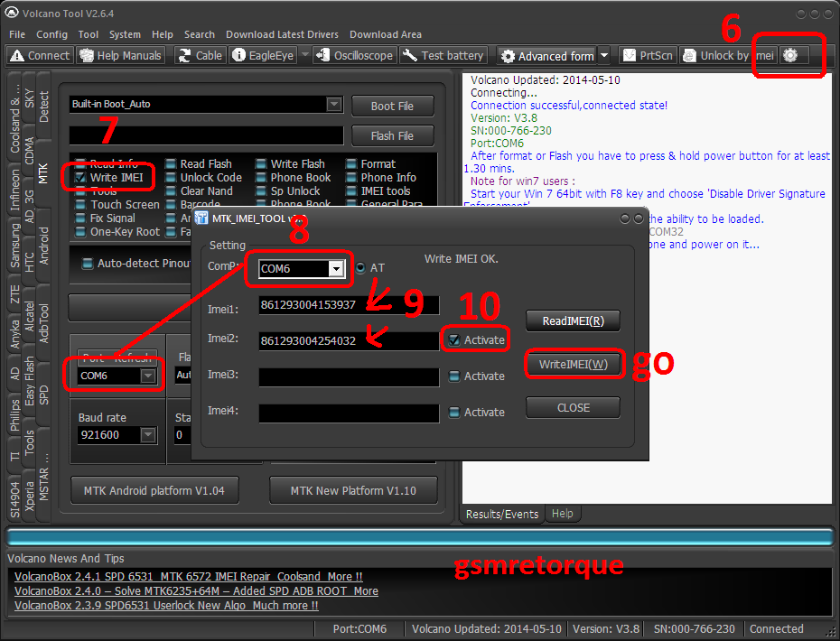Expand the ComPort COM6 dropdown in dialog

(x=336, y=269)
